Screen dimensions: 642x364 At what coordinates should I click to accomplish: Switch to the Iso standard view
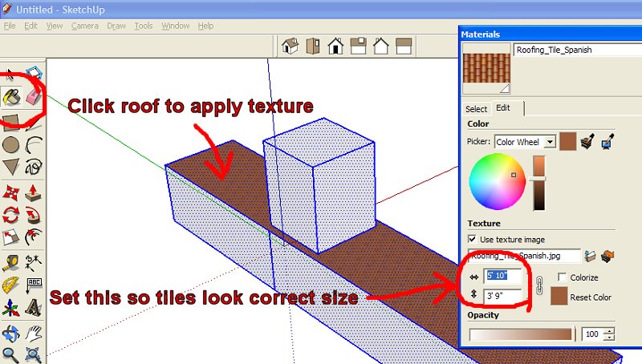(x=289, y=47)
